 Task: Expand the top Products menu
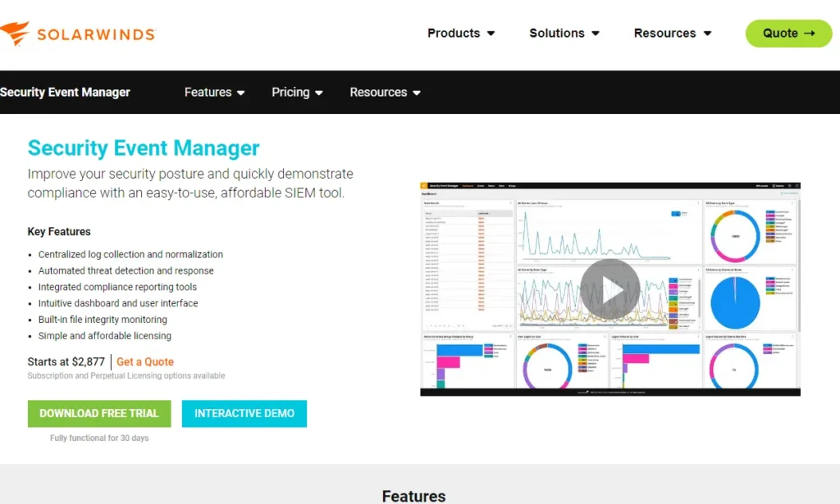click(x=461, y=34)
